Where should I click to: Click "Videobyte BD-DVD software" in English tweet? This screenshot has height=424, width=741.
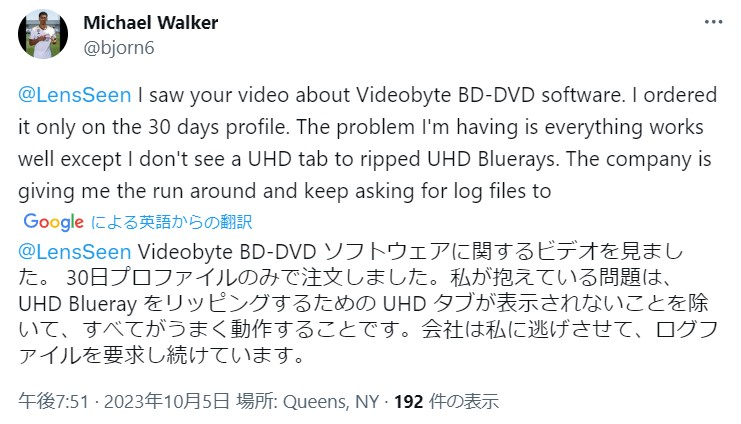pyautogui.click(x=488, y=95)
